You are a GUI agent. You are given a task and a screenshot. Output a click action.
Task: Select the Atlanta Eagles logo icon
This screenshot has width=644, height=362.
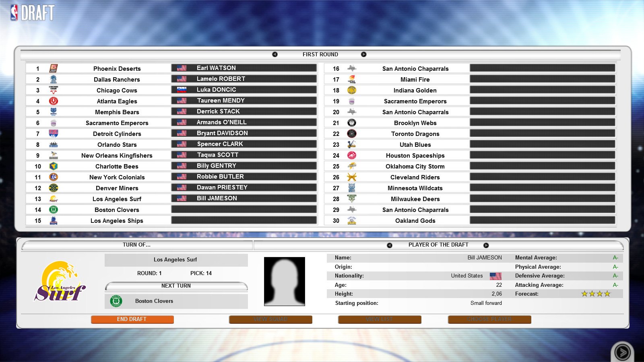click(x=53, y=101)
